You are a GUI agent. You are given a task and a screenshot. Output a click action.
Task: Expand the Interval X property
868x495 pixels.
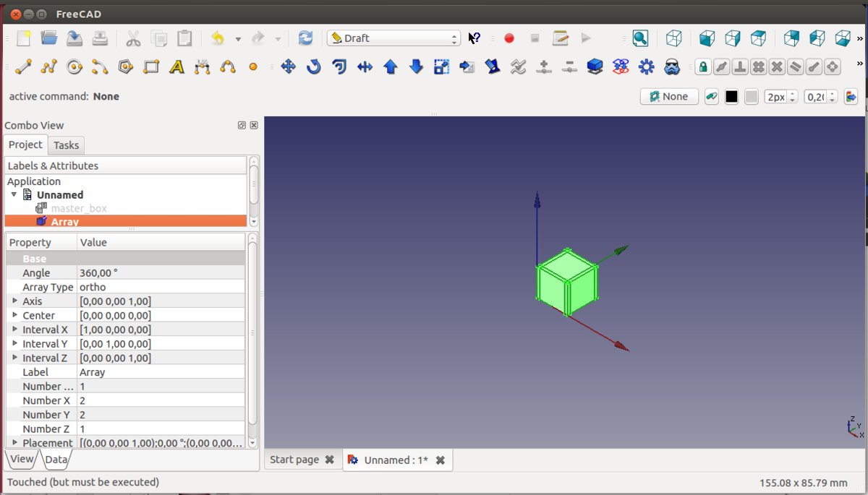click(x=15, y=329)
